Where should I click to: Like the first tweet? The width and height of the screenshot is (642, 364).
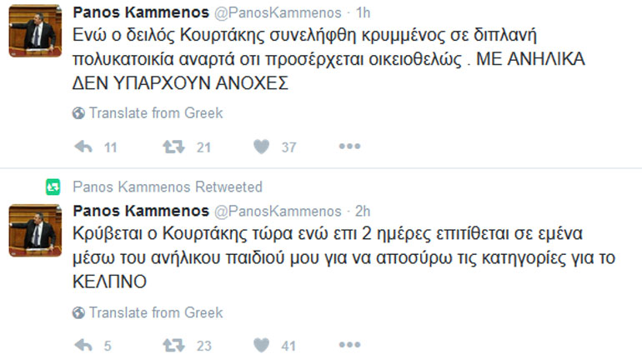pyautogui.click(x=262, y=147)
